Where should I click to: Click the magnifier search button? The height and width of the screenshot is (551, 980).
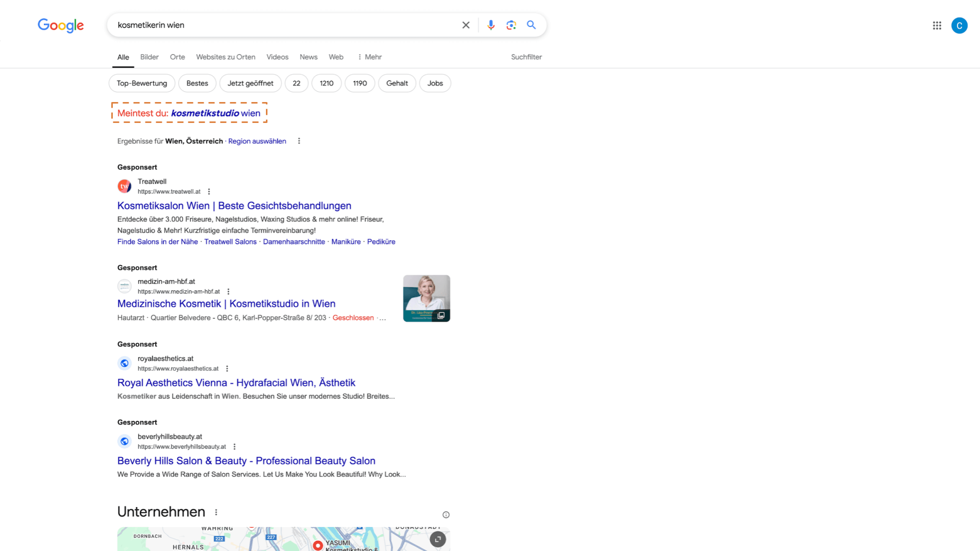(x=531, y=25)
